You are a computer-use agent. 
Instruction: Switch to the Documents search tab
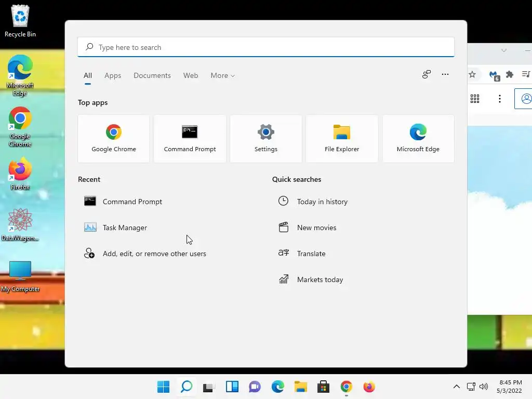tap(152, 76)
